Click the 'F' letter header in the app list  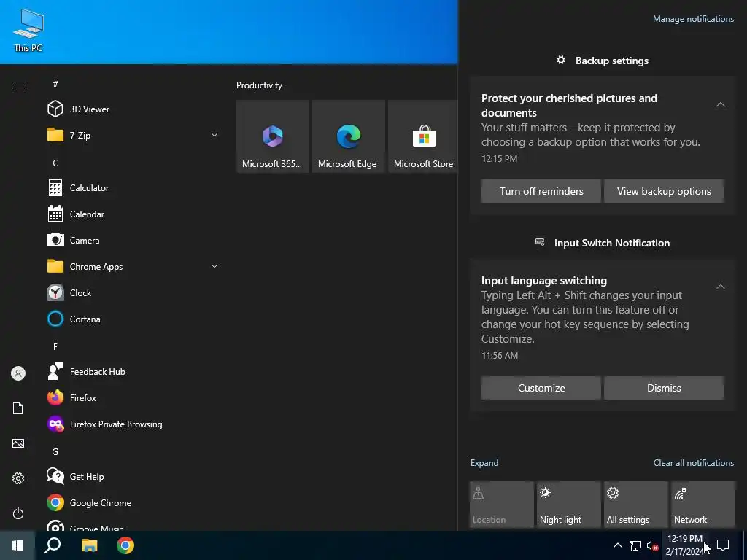point(55,346)
